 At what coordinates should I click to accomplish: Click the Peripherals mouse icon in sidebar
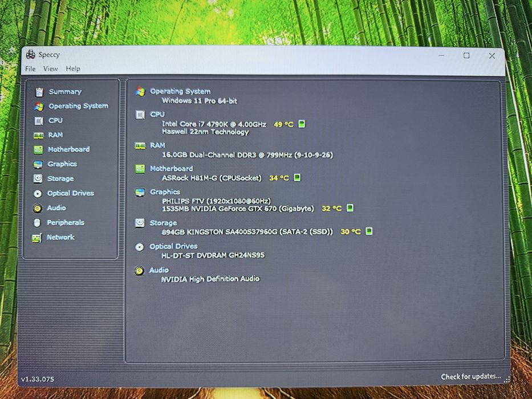[37, 222]
